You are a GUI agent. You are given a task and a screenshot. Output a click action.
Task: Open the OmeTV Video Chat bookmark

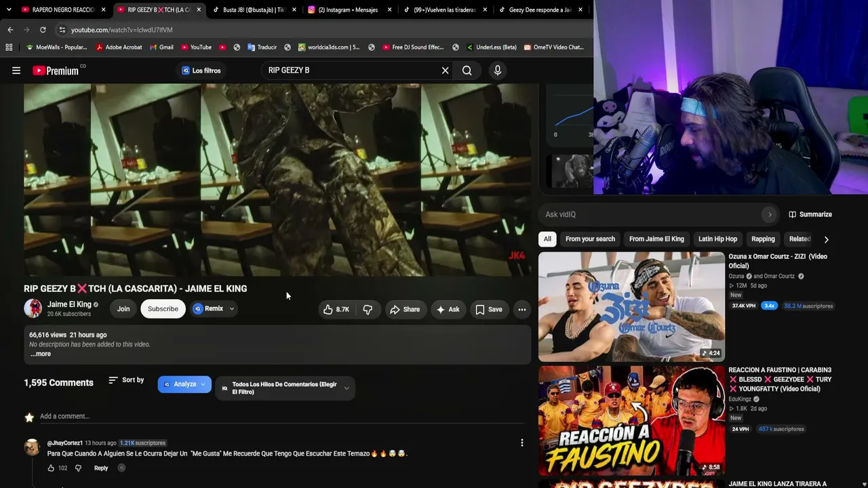[x=553, y=47]
